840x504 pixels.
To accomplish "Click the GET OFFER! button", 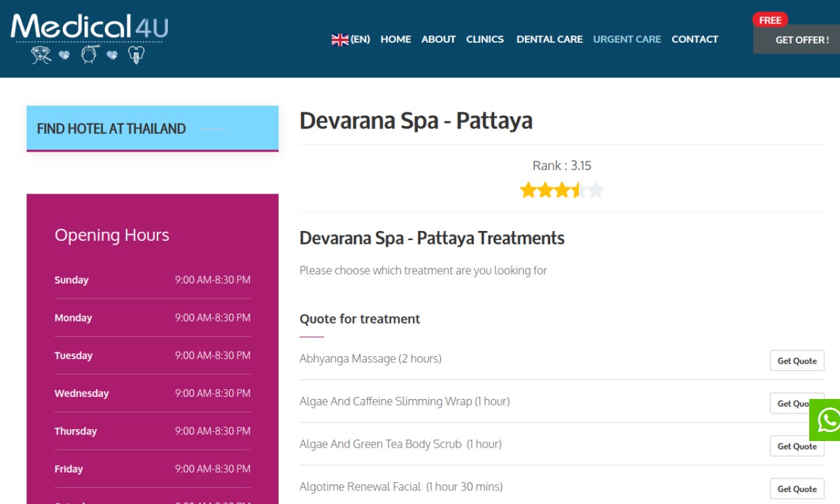I will click(x=797, y=40).
